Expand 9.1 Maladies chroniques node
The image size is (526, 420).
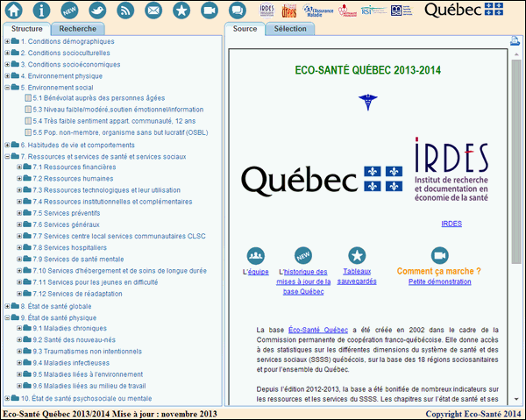(19, 328)
